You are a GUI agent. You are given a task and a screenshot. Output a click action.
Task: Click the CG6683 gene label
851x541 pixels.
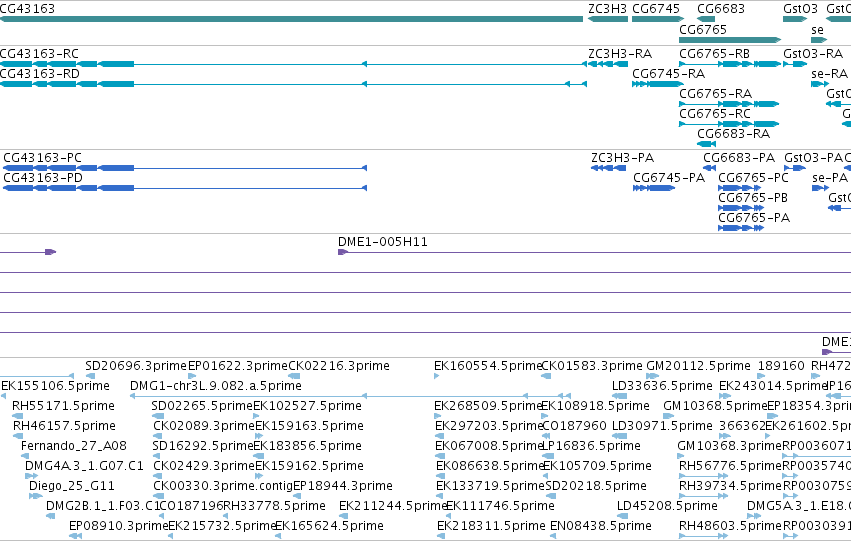tap(721, 9)
